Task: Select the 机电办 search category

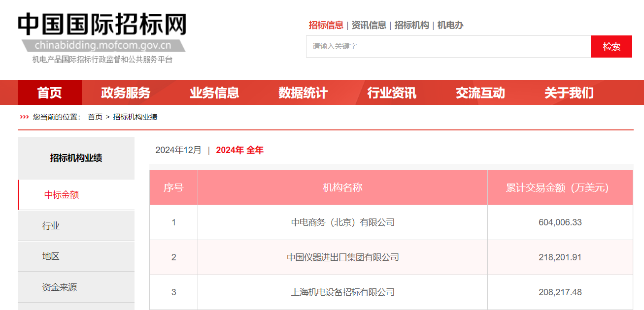Action: 450,25
